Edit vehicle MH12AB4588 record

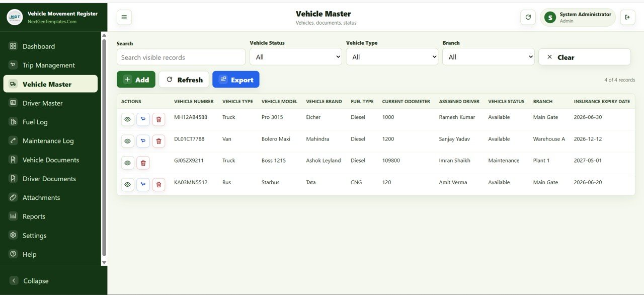click(143, 119)
